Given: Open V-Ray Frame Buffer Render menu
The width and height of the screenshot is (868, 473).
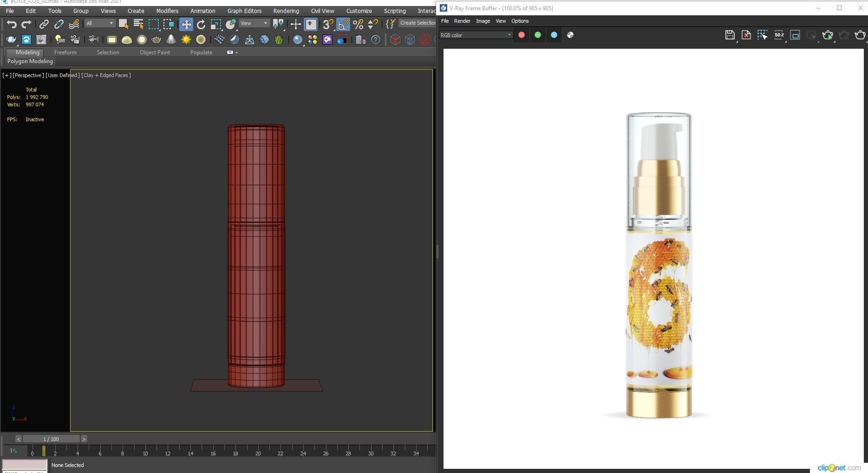Looking at the screenshot, I should point(462,21).
